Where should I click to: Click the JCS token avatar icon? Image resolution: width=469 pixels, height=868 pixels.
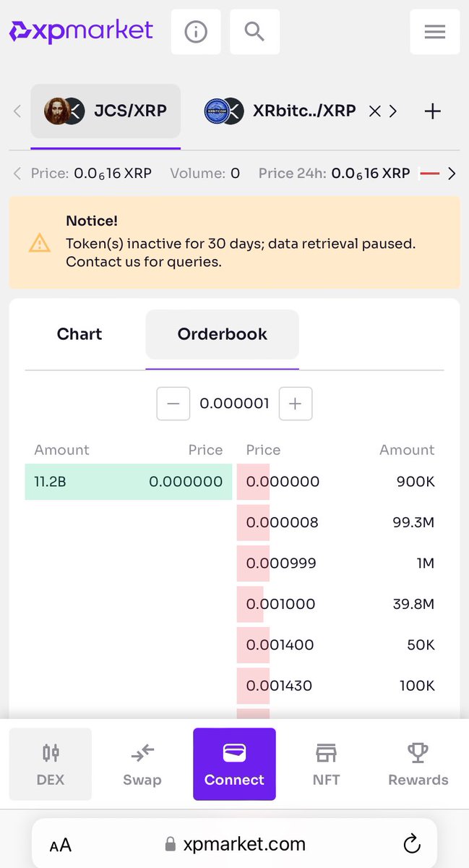click(x=56, y=111)
